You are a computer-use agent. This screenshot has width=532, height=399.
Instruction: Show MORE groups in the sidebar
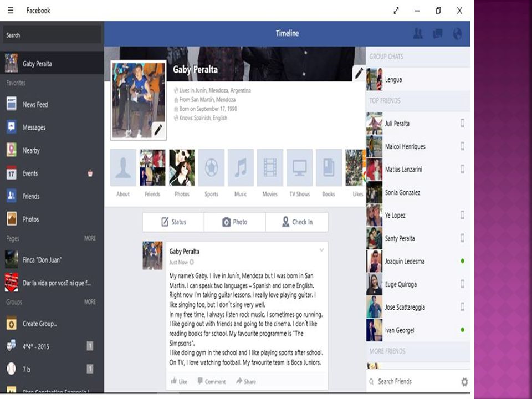pos(90,302)
